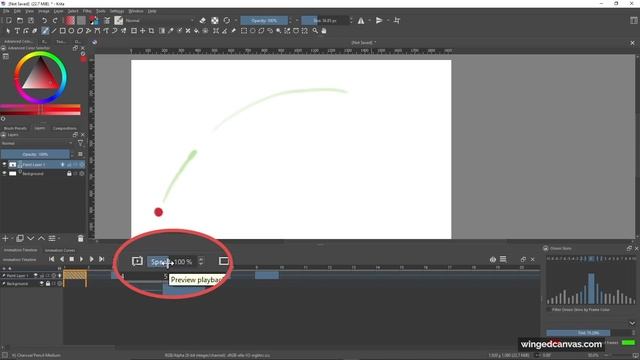Open the Layer menu
This screenshot has height=360, width=640.
click(x=58, y=11)
